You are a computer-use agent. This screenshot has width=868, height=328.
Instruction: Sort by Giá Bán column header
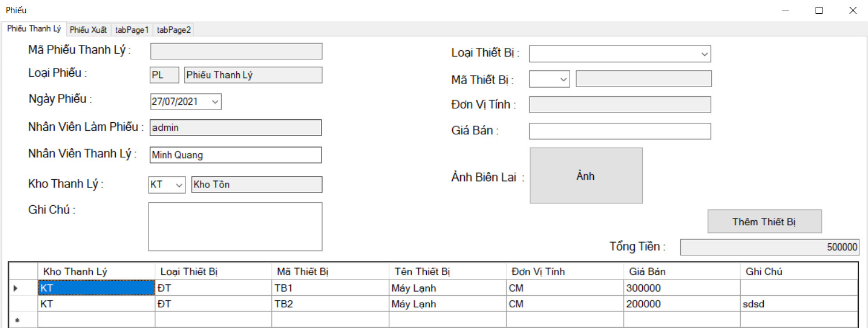click(x=681, y=272)
